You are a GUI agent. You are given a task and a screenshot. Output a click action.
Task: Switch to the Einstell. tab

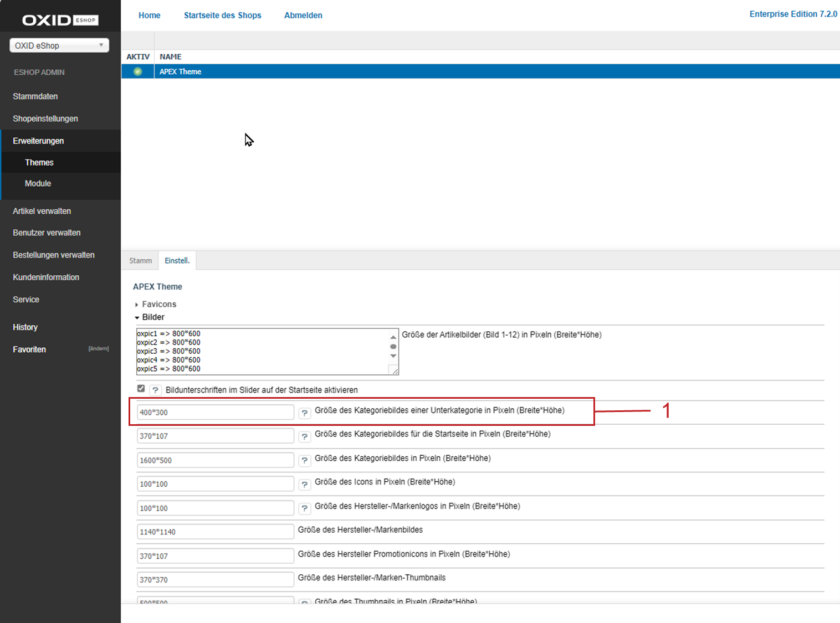pos(177,261)
